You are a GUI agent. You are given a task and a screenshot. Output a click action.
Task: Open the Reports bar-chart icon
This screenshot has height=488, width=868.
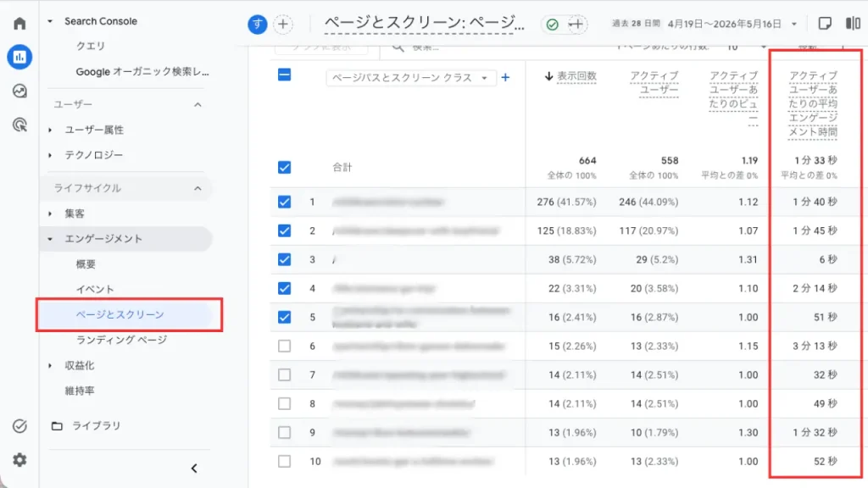click(x=20, y=57)
